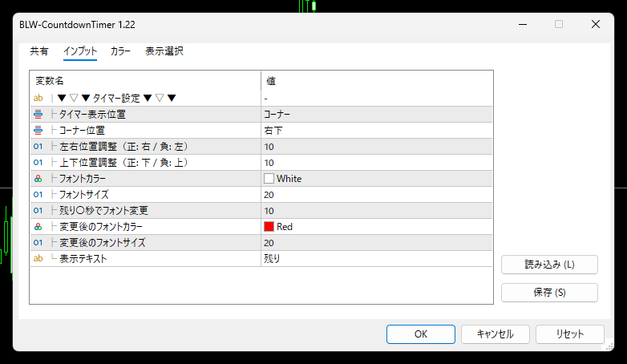The image size is (627, 364).
Task: Click the enum icon beside タイマー表示位置
Action: tap(38, 114)
